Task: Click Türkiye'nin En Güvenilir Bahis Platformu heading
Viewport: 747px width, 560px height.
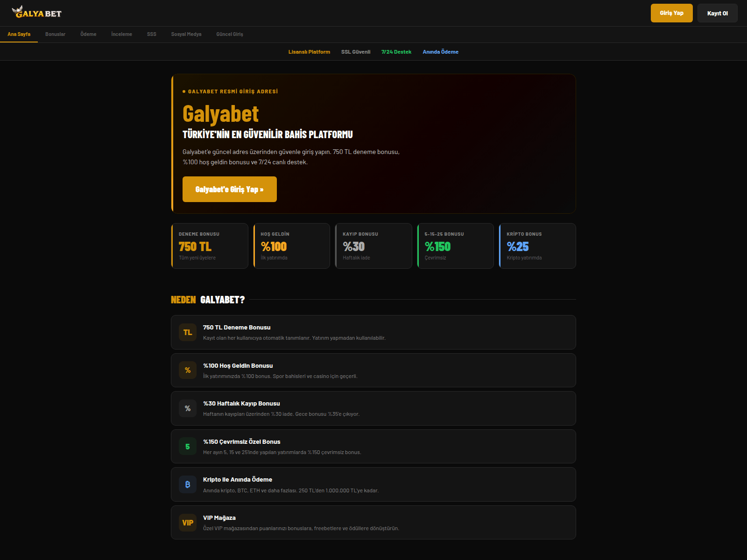Action: (268, 134)
